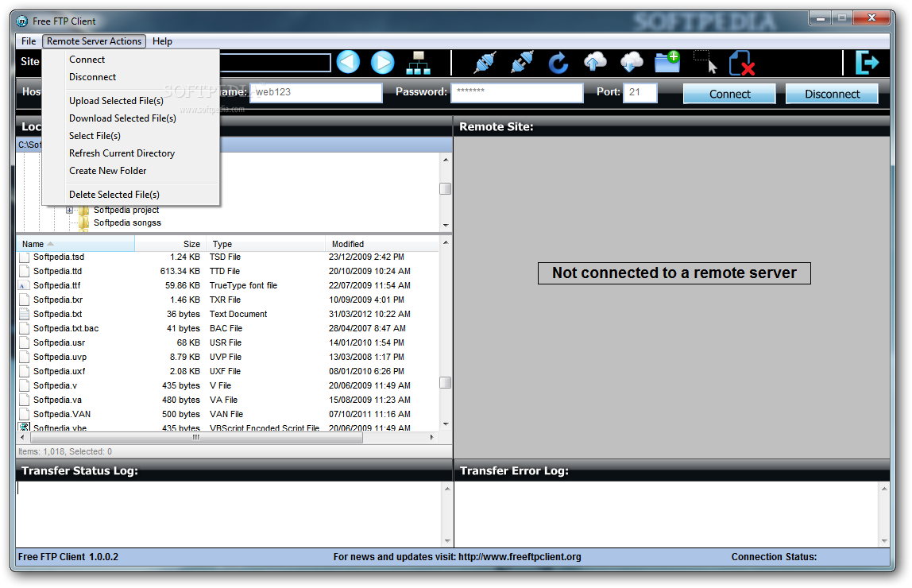Click the refresh directory arrow icon
Image resolution: width=912 pixels, height=588 pixels.
click(558, 63)
